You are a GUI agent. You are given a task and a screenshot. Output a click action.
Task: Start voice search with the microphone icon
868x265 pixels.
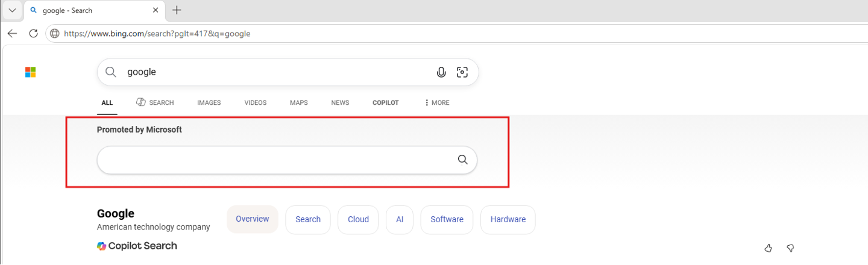tap(441, 72)
